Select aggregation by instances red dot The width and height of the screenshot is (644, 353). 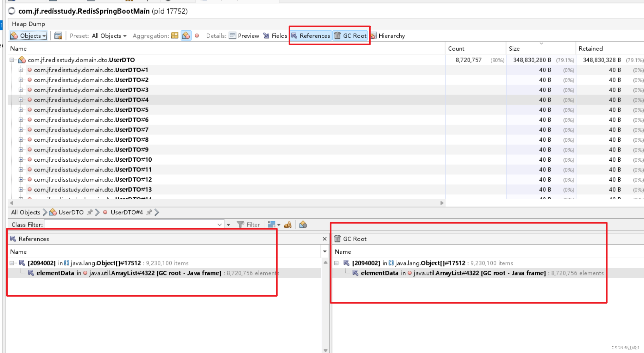197,36
